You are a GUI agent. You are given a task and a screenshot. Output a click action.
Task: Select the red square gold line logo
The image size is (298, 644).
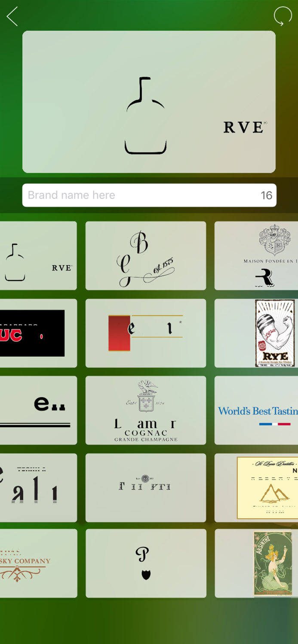[146, 333]
